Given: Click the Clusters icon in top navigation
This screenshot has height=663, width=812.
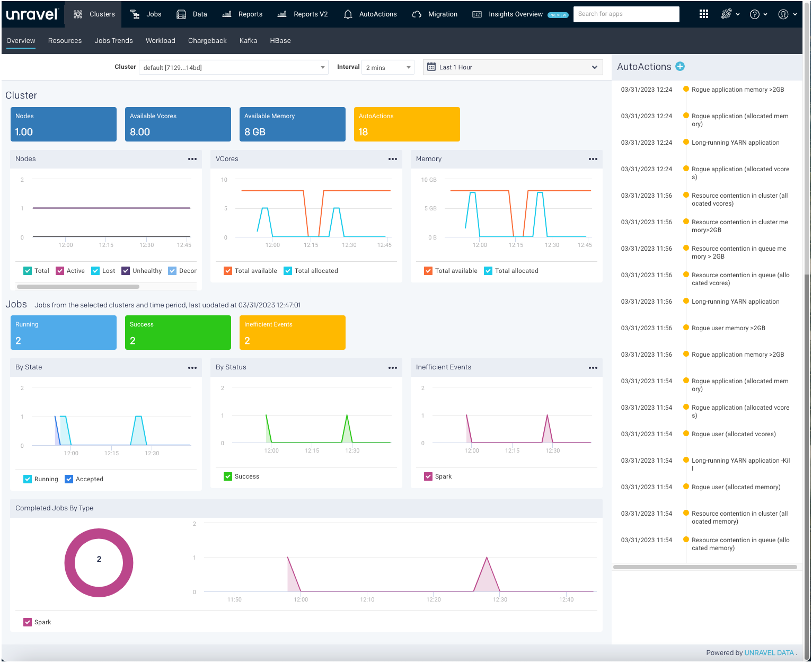Looking at the screenshot, I should (78, 14).
